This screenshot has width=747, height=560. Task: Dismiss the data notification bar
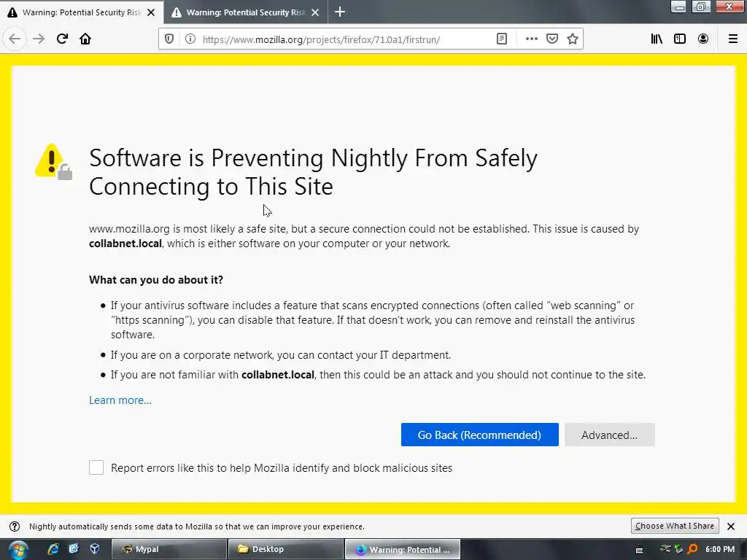coord(731,526)
